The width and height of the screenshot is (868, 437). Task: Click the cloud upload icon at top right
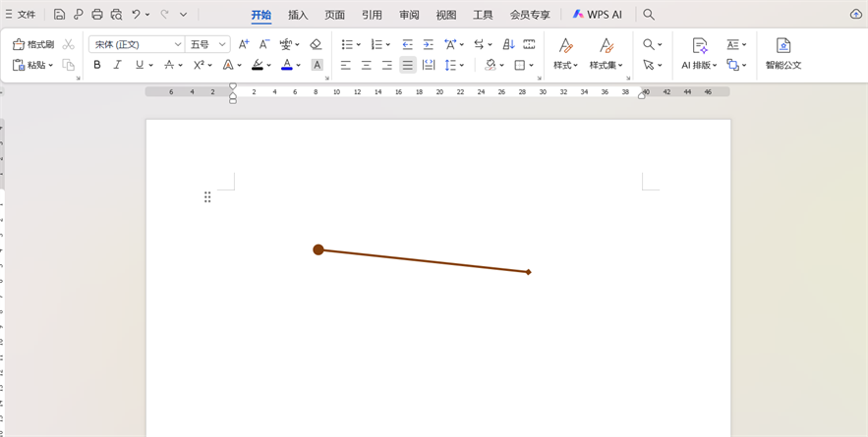tap(855, 15)
